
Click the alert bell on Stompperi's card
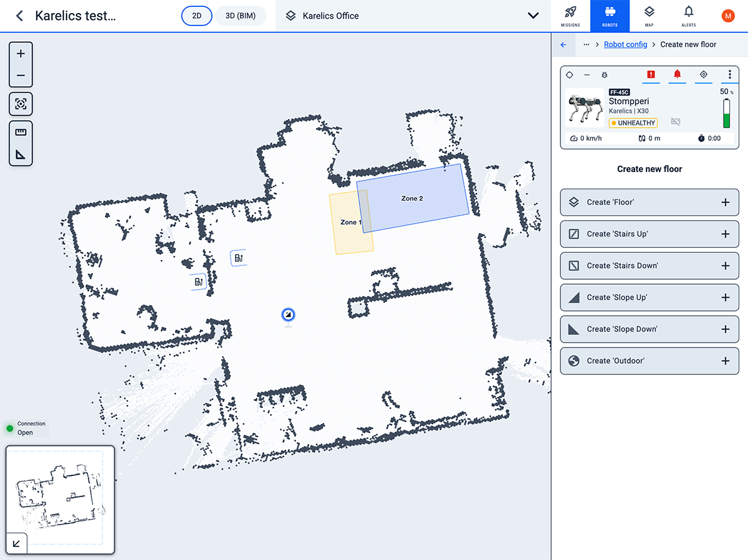pos(677,74)
